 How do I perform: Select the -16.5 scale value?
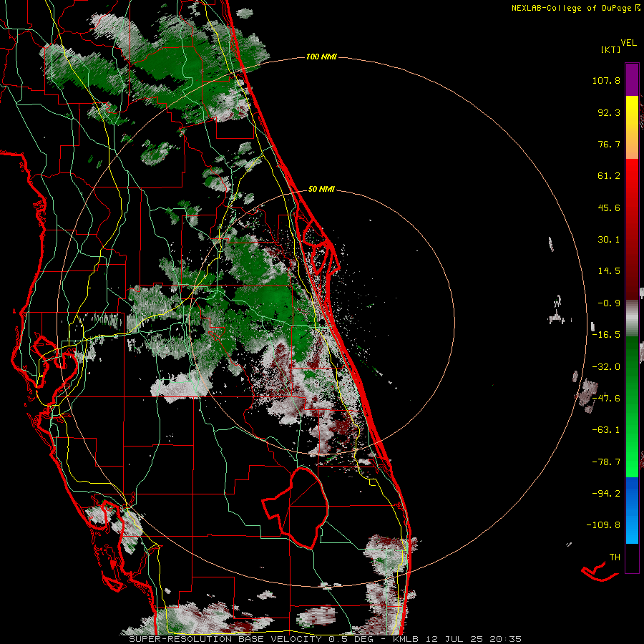[x=606, y=335]
